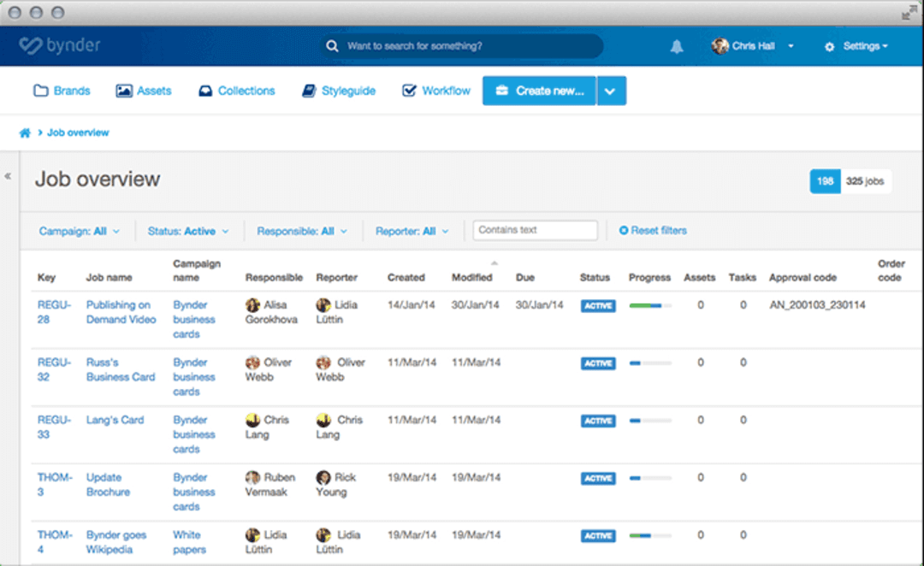Click the Contains text filter field
The image size is (924, 566).
(x=535, y=230)
